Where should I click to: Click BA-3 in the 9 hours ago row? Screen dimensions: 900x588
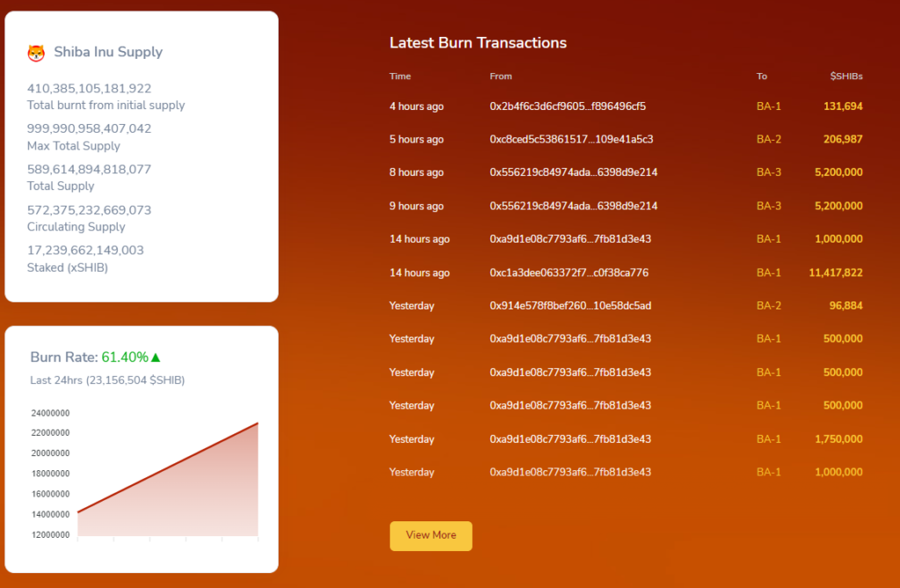(768, 206)
